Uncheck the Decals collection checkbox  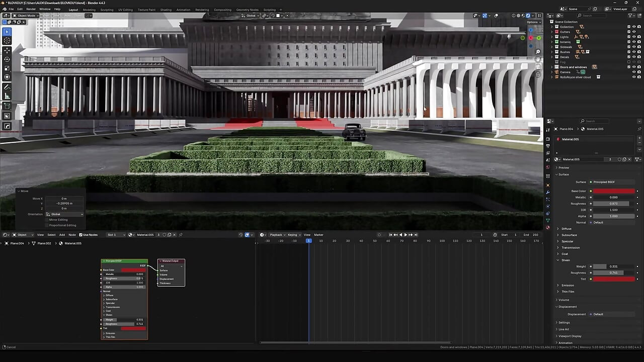tap(628, 57)
